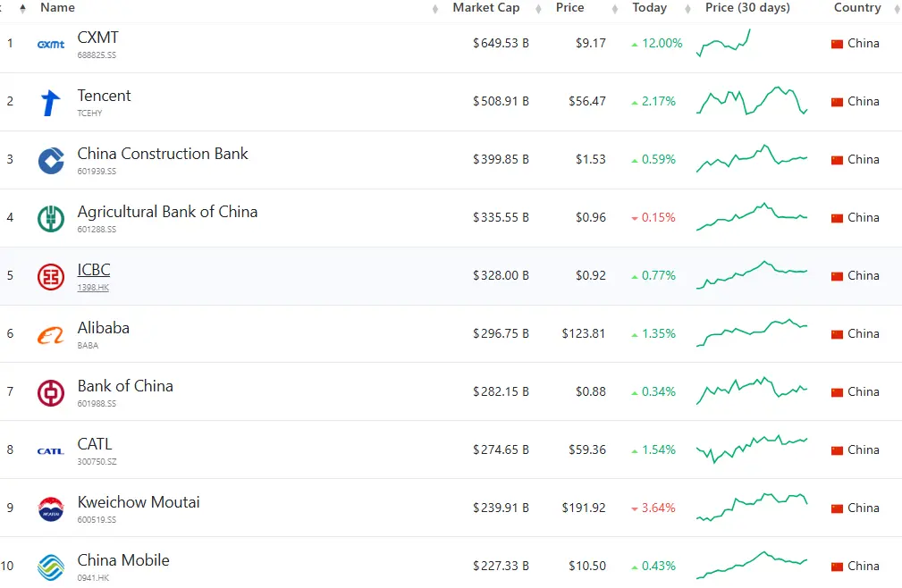Open the ICBC company link
The height and width of the screenshot is (588, 902).
(94, 270)
